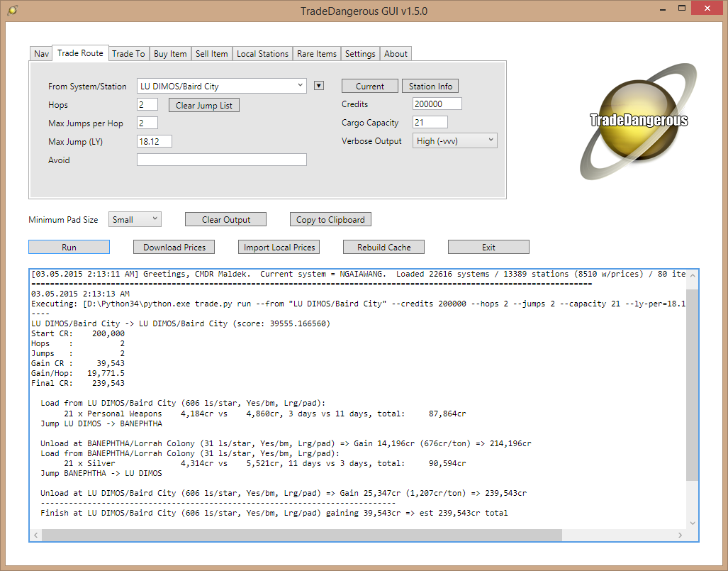
Task: Switch to the Nav tab
Action: 41,54
